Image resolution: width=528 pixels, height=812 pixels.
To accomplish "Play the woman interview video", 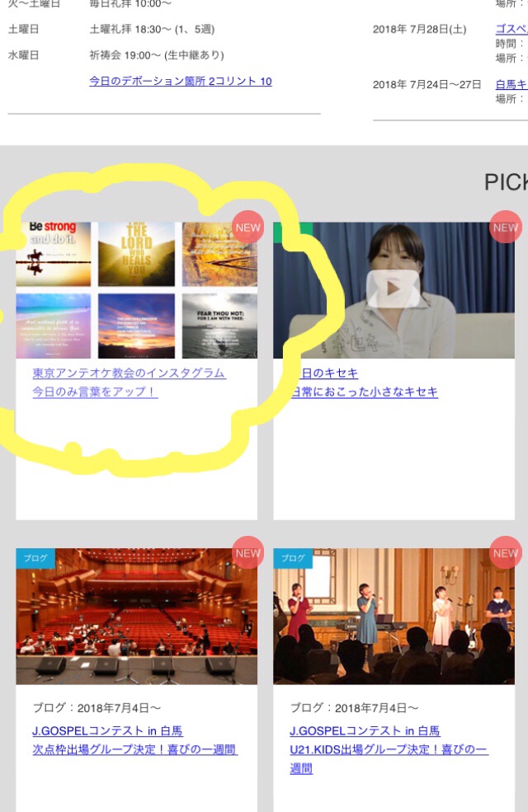I will [393, 289].
